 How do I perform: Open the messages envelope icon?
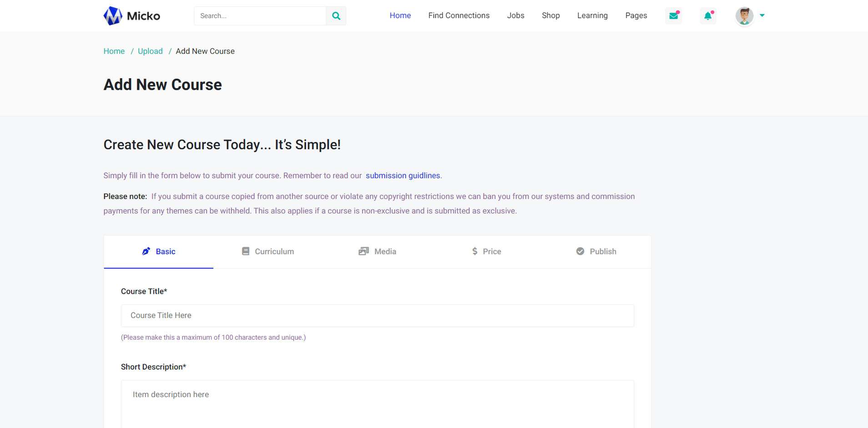coord(673,16)
